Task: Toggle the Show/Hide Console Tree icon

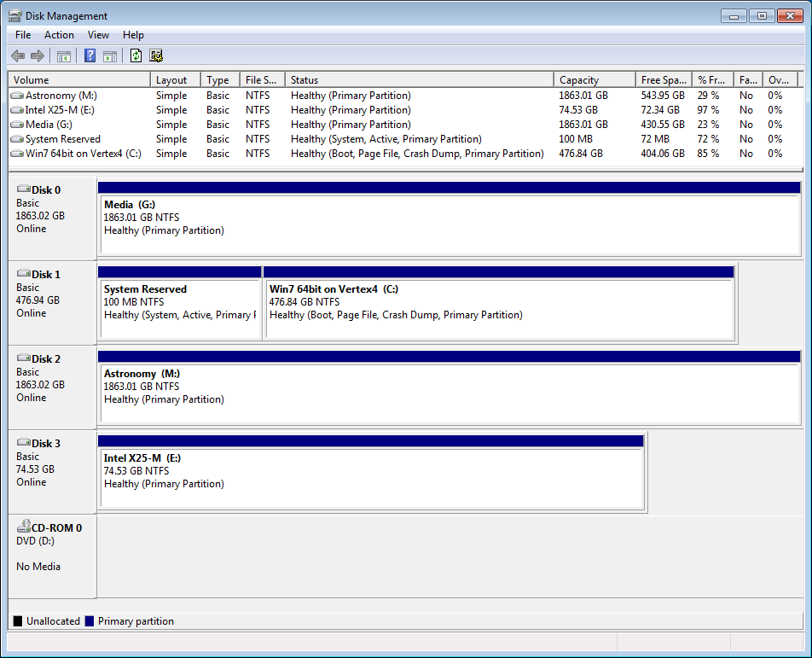Action: pyautogui.click(x=64, y=56)
